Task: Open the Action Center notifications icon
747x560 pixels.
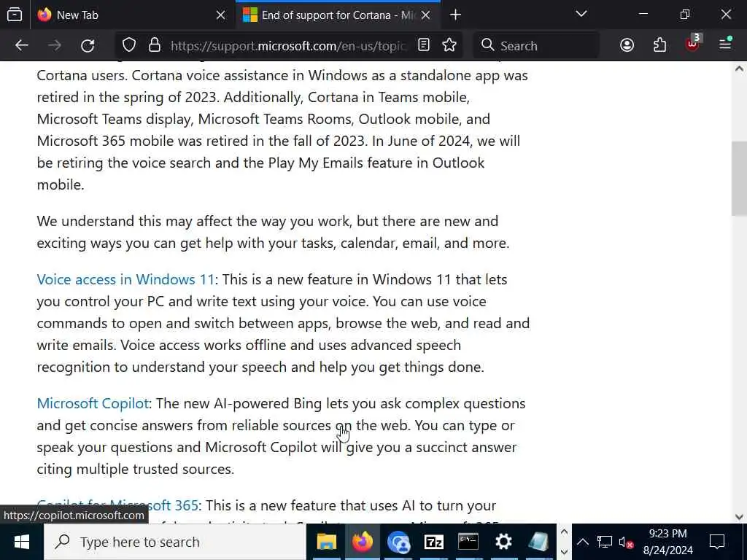Action: [717, 542]
